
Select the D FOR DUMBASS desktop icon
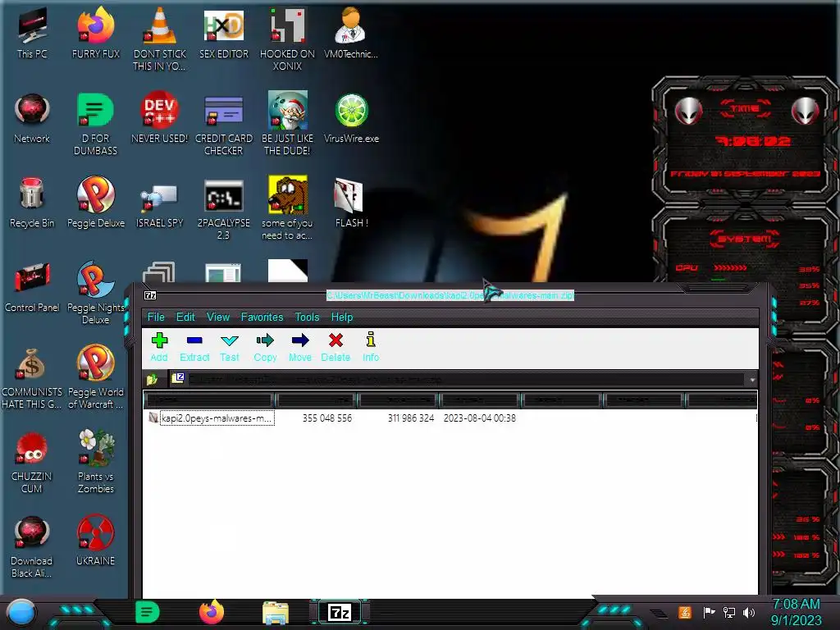(x=96, y=123)
